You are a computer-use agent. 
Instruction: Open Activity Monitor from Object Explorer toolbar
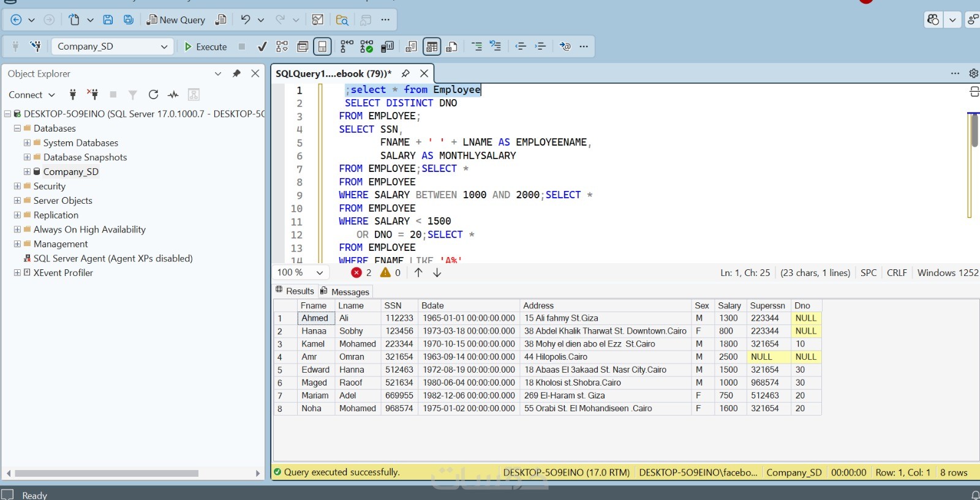(x=173, y=94)
